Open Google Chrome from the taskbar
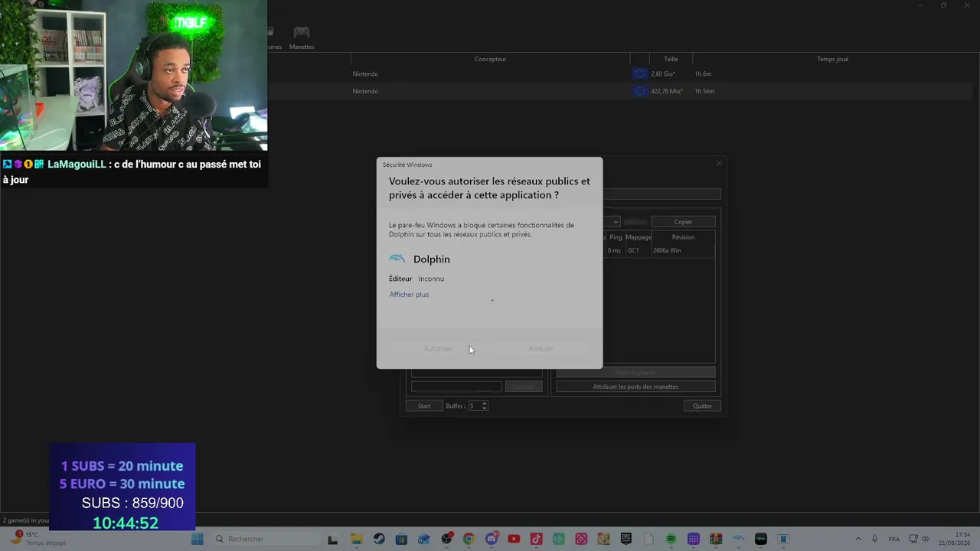Screen dimensions: 980x551 click(x=469, y=539)
